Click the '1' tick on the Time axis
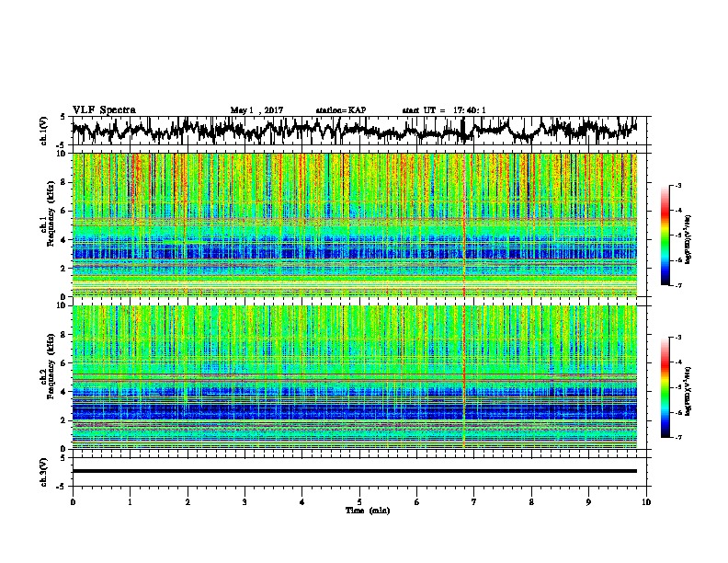This screenshot has height=563, width=728. [130, 502]
